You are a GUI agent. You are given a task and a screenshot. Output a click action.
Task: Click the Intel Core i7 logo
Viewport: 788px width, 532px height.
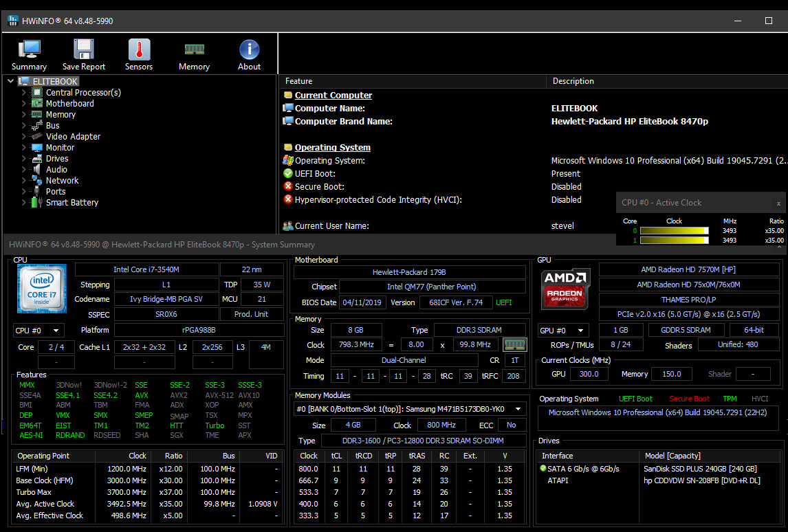point(42,289)
